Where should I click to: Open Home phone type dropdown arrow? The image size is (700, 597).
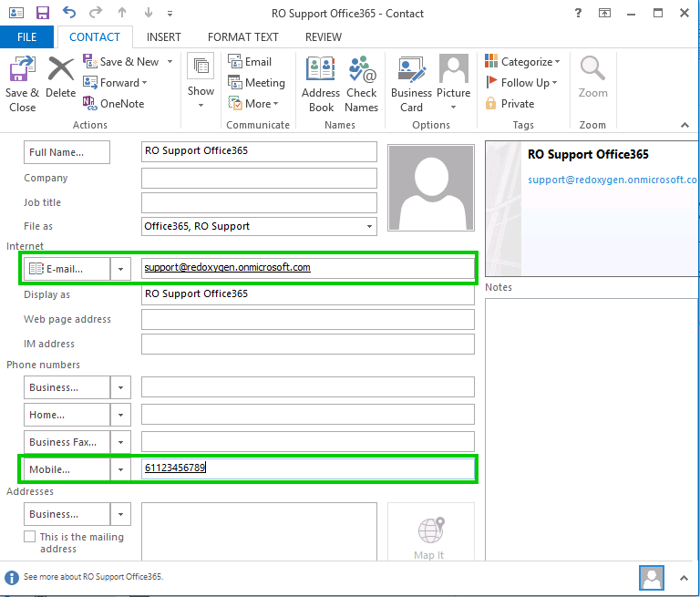(x=120, y=415)
